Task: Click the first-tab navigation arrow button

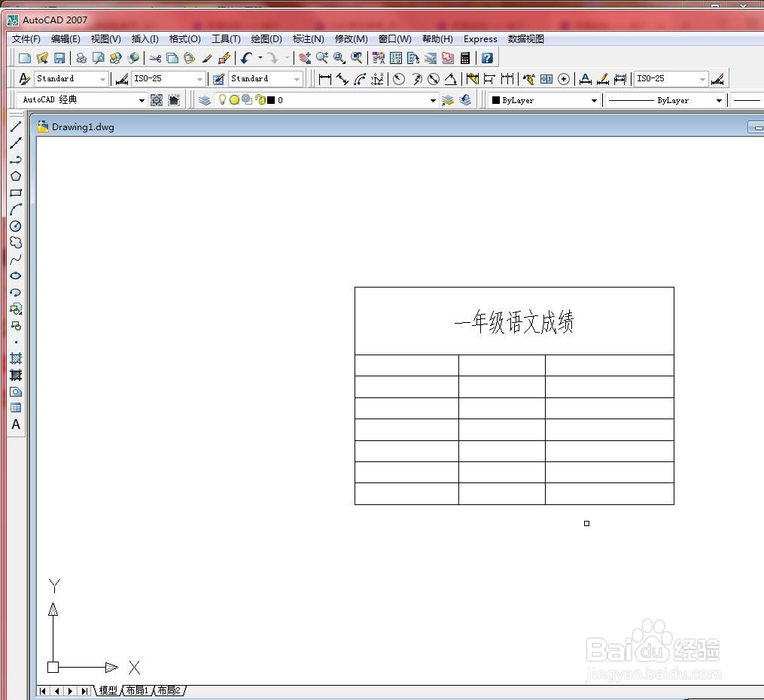Action: (43, 691)
